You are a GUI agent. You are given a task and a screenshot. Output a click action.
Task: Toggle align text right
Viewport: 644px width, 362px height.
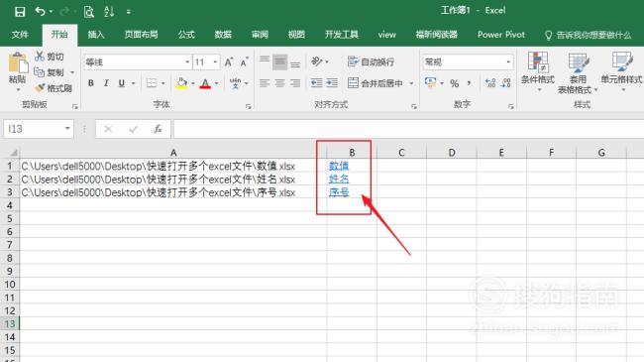click(295, 83)
